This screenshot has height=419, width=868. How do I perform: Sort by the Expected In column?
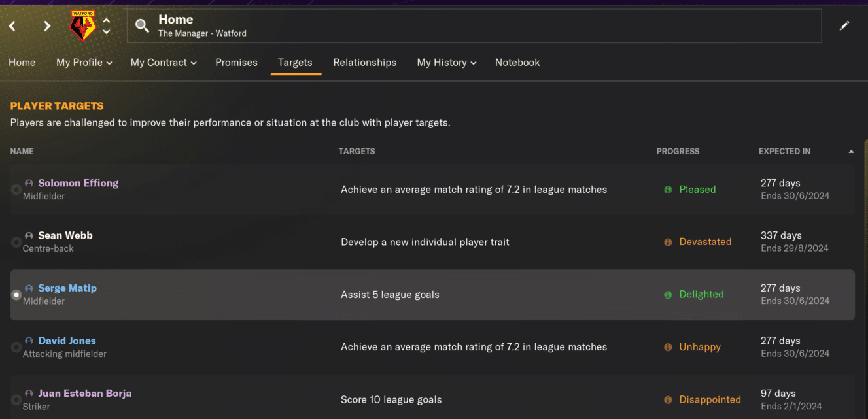click(x=784, y=151)
